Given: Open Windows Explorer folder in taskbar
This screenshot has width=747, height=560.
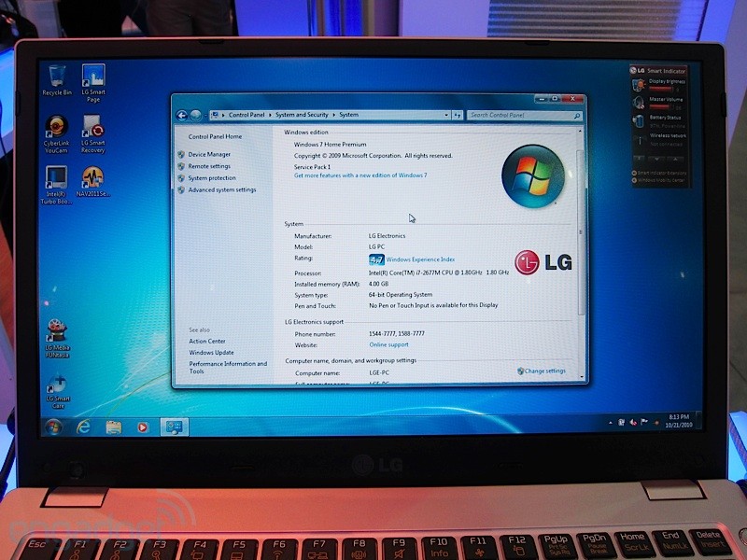Looking at the screenshot, I should point(113,427).
